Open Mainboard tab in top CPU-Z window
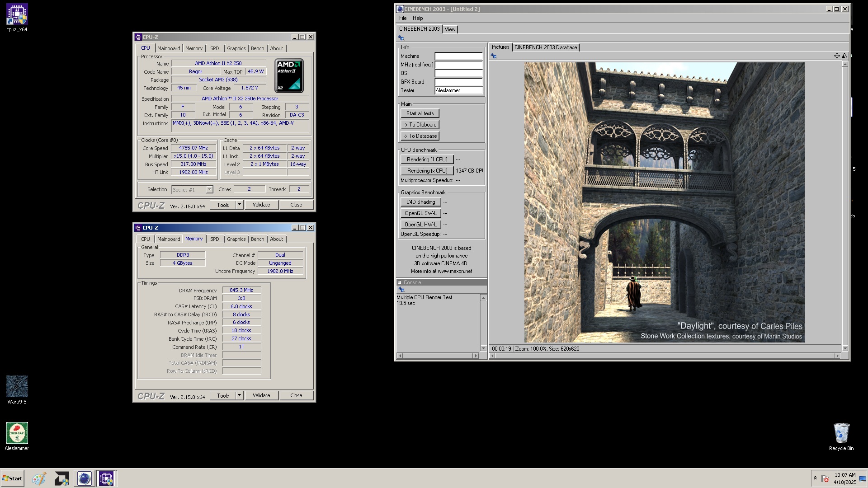The height and width of the screenshot is (488, 868). 169,48
